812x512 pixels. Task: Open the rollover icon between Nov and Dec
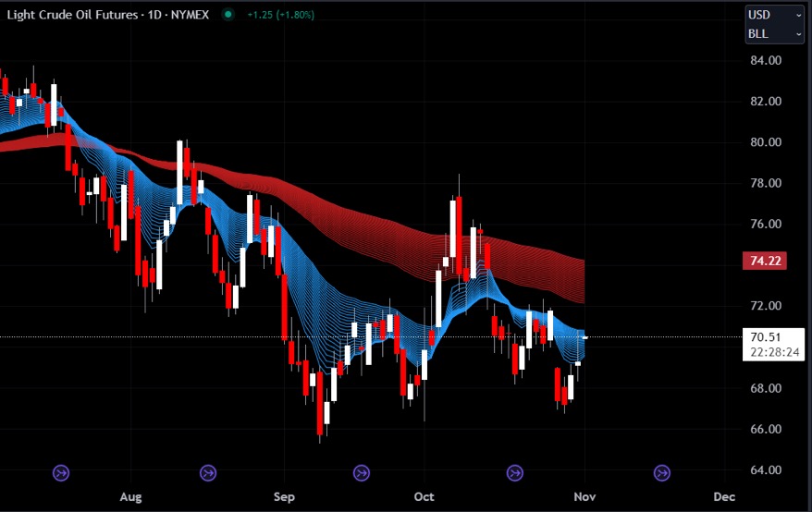pos(662,472)
